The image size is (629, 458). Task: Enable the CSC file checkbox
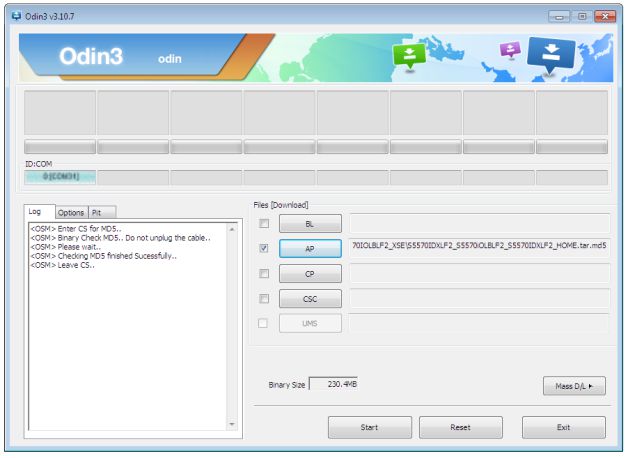click(264, 298)
